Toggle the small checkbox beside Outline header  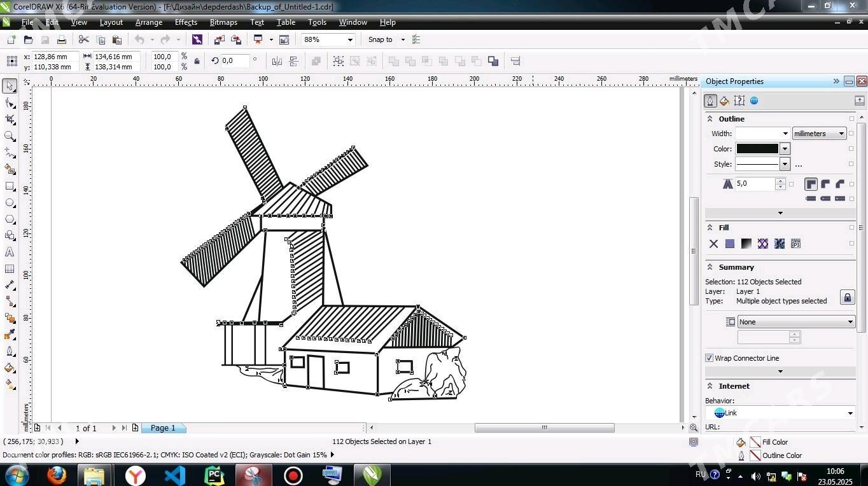tap(851, 119)
